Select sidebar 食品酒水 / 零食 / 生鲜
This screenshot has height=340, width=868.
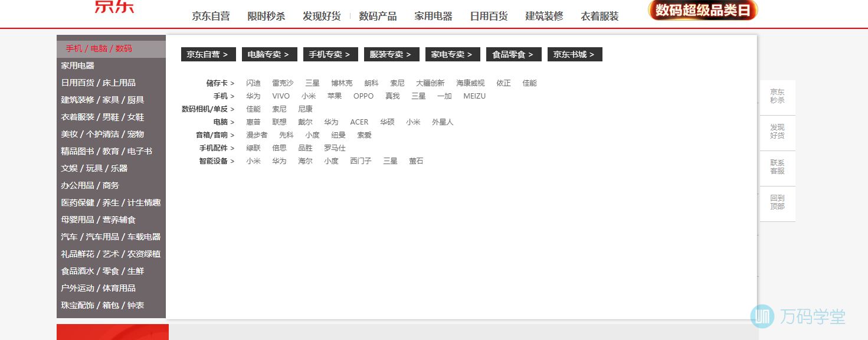point(102,271)
